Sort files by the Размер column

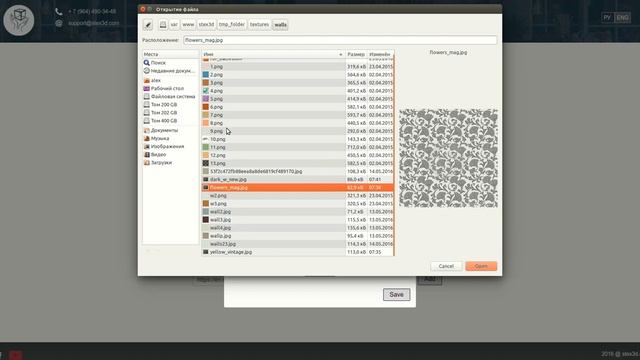tap(356, 54)
